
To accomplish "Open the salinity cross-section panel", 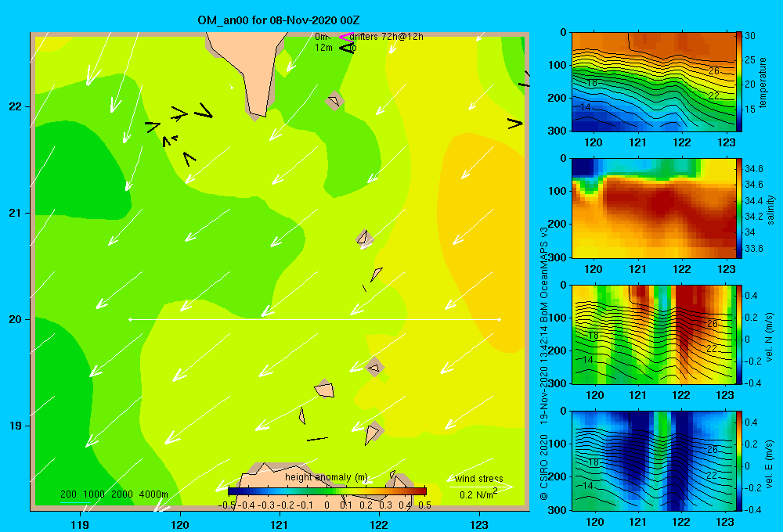I will click(653, 208).
